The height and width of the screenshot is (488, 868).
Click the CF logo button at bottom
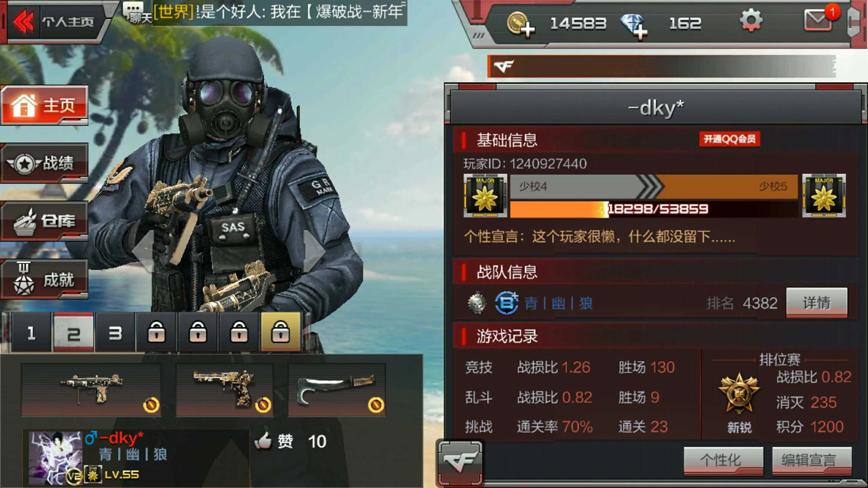click(460, 463)
